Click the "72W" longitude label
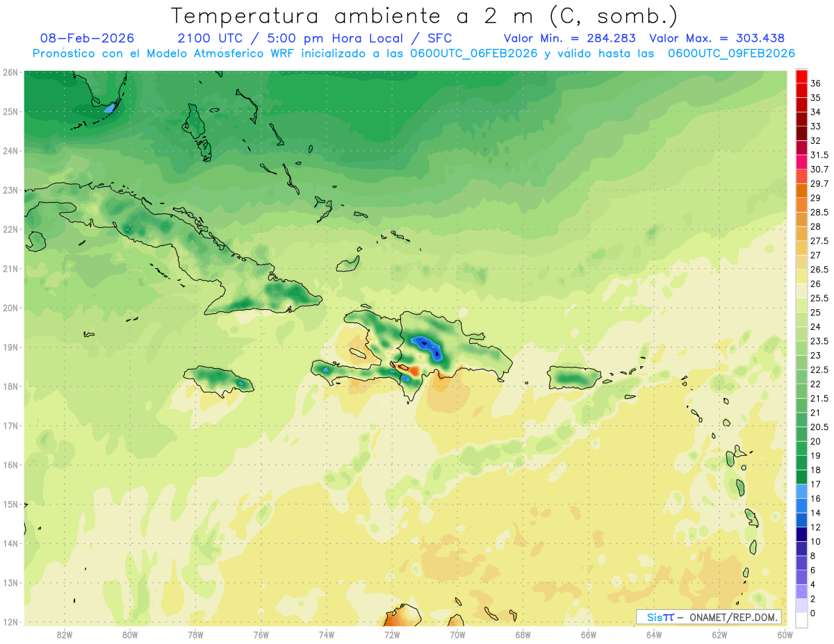The image size is (834, 644). coord(392,635)
